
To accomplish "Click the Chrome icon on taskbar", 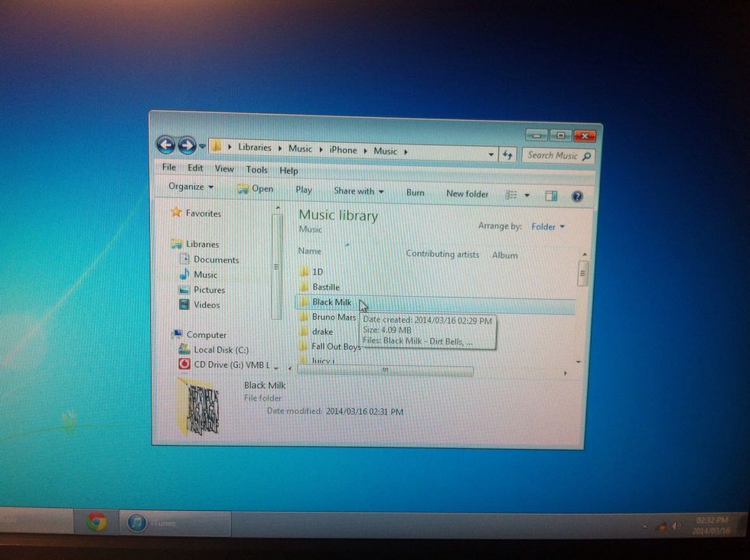I will coord(96,522).
